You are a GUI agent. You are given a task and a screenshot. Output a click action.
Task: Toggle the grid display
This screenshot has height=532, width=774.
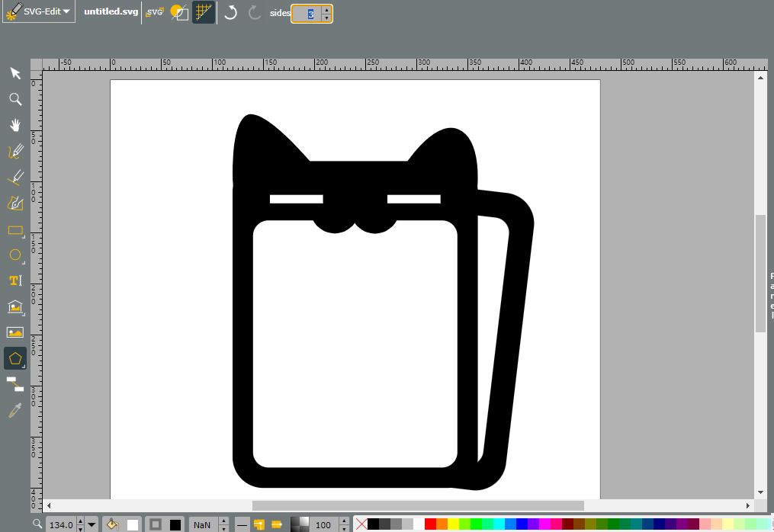point(204,12)
